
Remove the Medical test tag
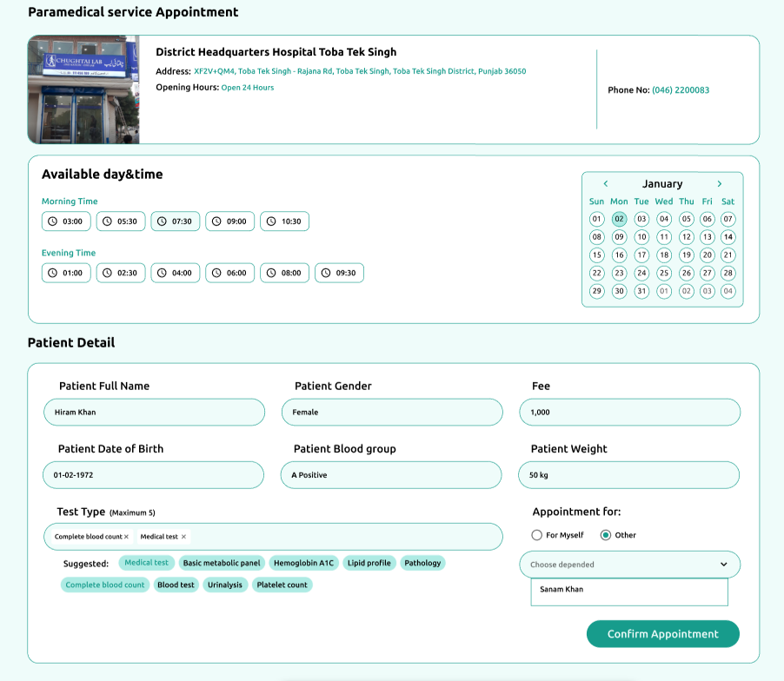(x=183, y=537)
